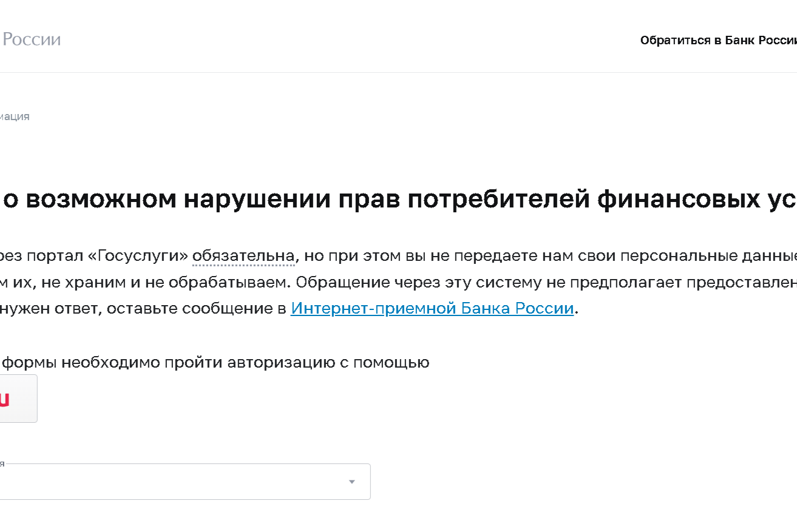Image resolution: width=797 pixels, height=532 pixels.
Task: Click the text "нужен ответ, оставьте сообщение в"
Action: pyautogui.click(x=143, y=308)
